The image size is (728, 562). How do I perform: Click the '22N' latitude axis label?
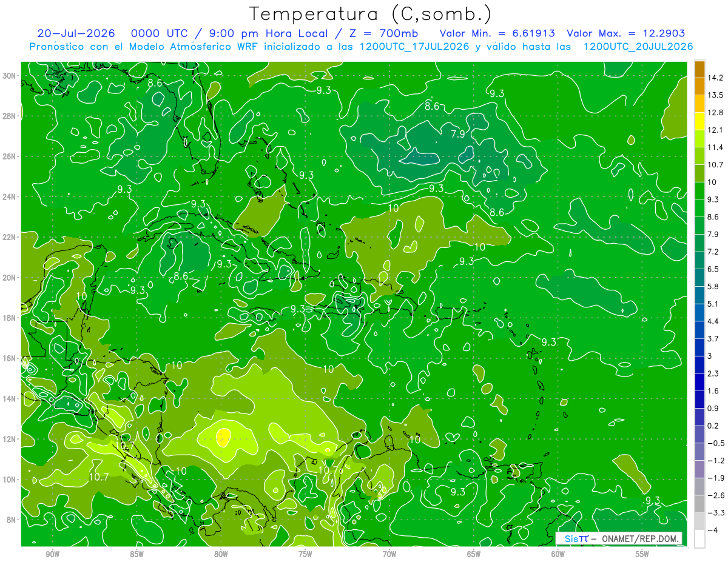tap(9, 237)
